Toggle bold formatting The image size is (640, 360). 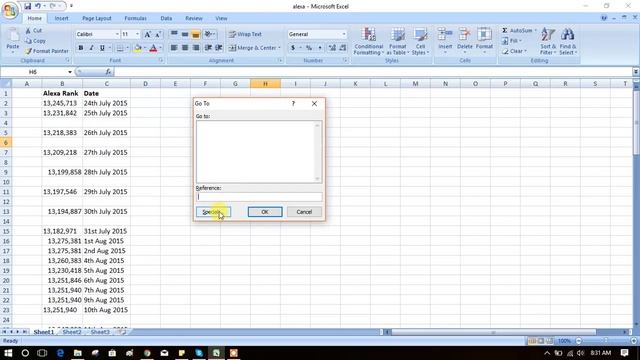[81, 48]
